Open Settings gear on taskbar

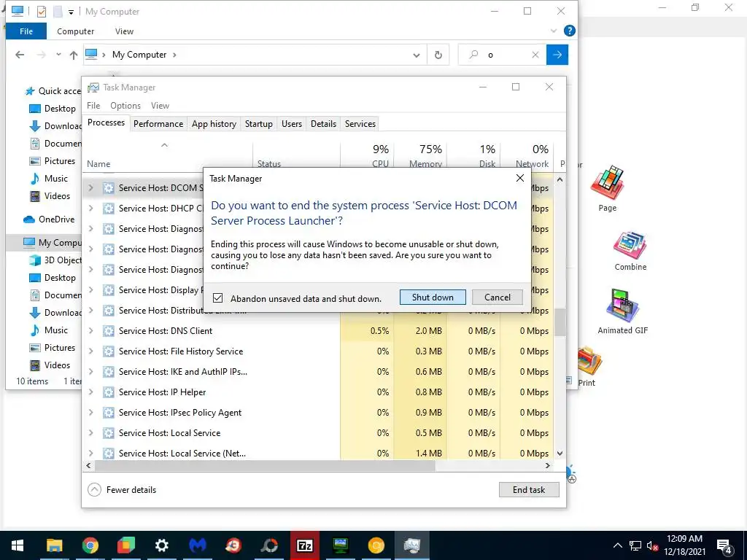click(162, 545)
